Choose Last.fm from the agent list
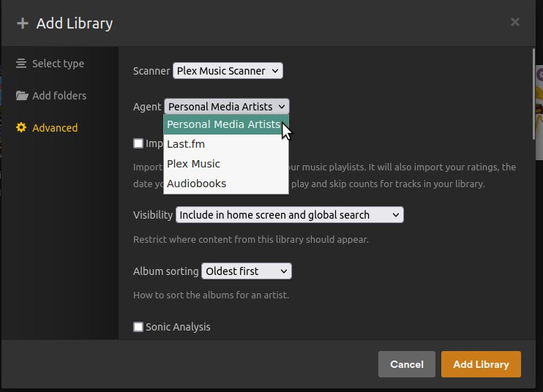543x392 pixels. pos(186,144)
